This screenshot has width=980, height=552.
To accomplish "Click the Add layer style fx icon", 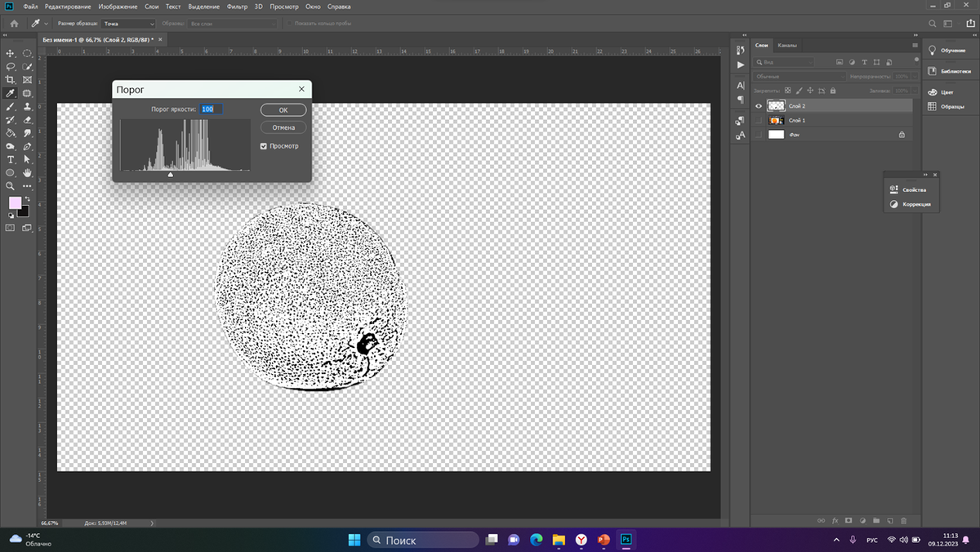I will [x=835, y=520].
